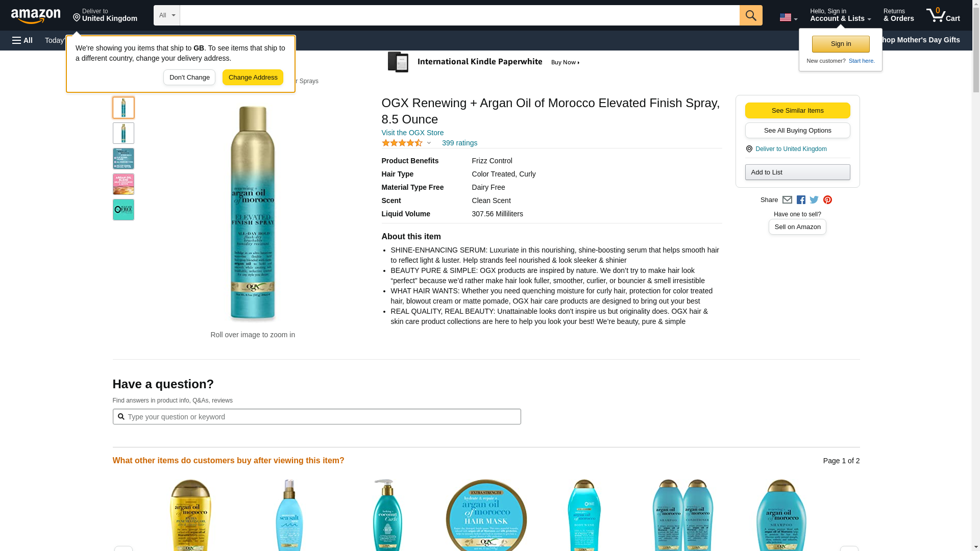Click See Similar Items button
Image resolution: width=980 pixels, height=551 pixels.
797,111
